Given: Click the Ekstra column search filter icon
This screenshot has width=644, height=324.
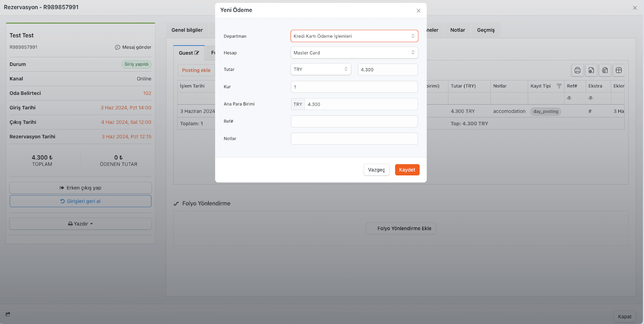Looking at the screenshot, I should pyautogui.click(x=590, y=98).
